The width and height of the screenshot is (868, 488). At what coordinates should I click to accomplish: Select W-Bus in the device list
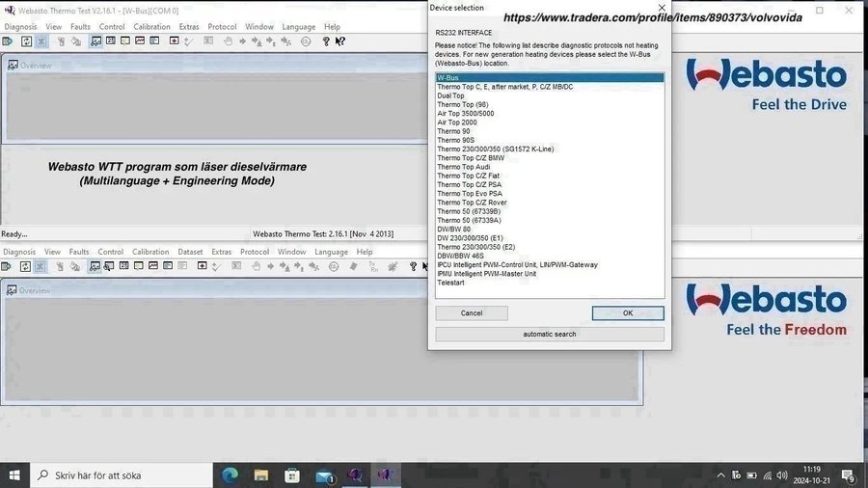tap(550, 78)
